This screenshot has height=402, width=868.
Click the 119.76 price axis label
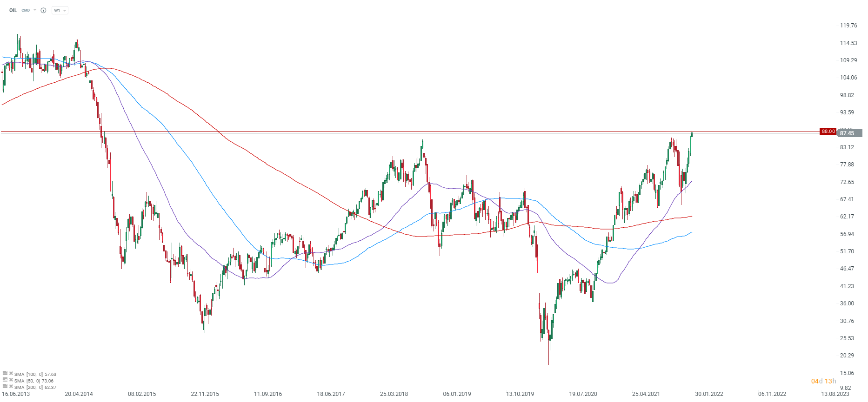848,26
